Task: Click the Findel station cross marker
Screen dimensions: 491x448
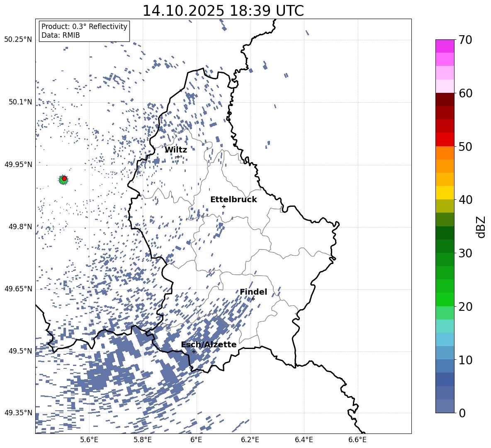Action: [x=253, y=299]
